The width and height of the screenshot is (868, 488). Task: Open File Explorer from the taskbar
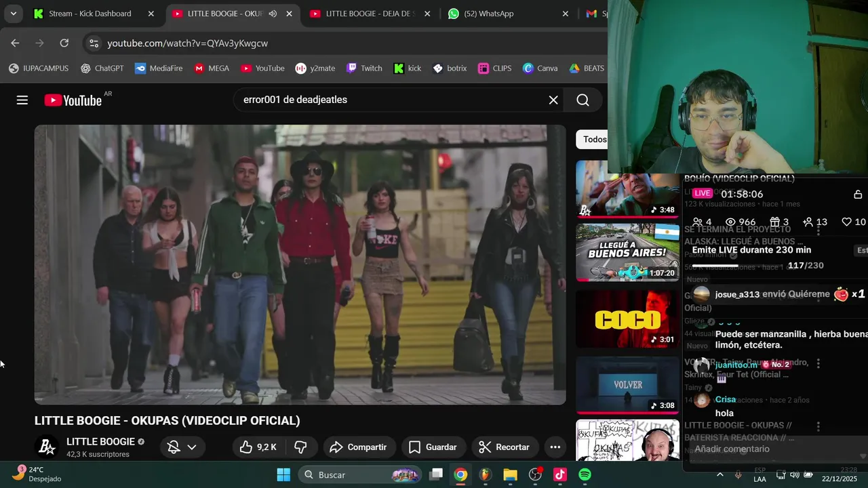pos(510,474)
